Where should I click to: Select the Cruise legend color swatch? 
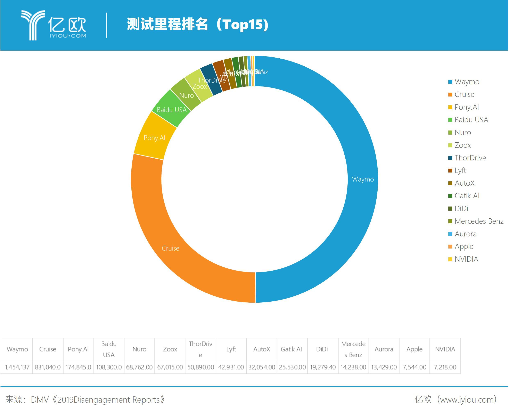coord(450,94)
